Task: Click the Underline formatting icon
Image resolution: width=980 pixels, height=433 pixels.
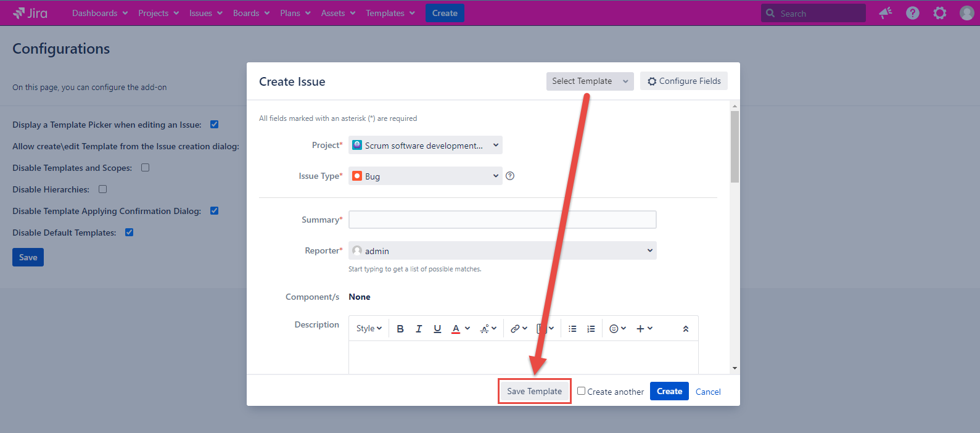Action: coord(437,329)
